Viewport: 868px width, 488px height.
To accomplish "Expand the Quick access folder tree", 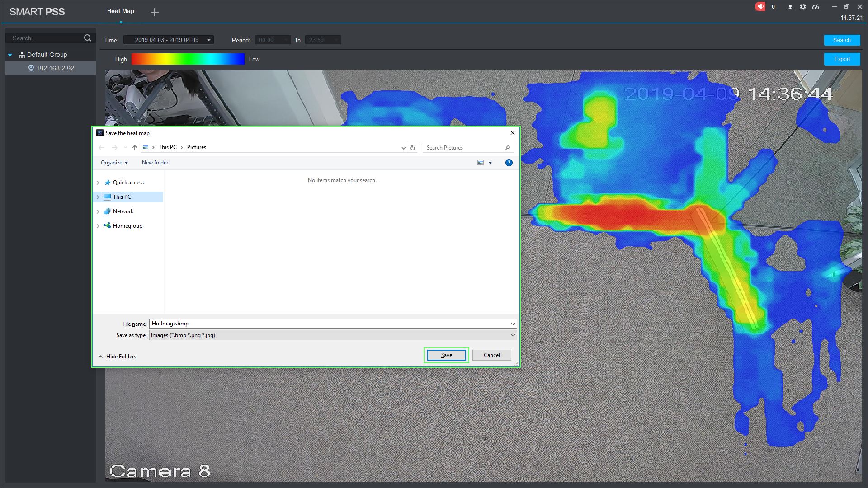I will pyautogui.click(x=98, y=183).
